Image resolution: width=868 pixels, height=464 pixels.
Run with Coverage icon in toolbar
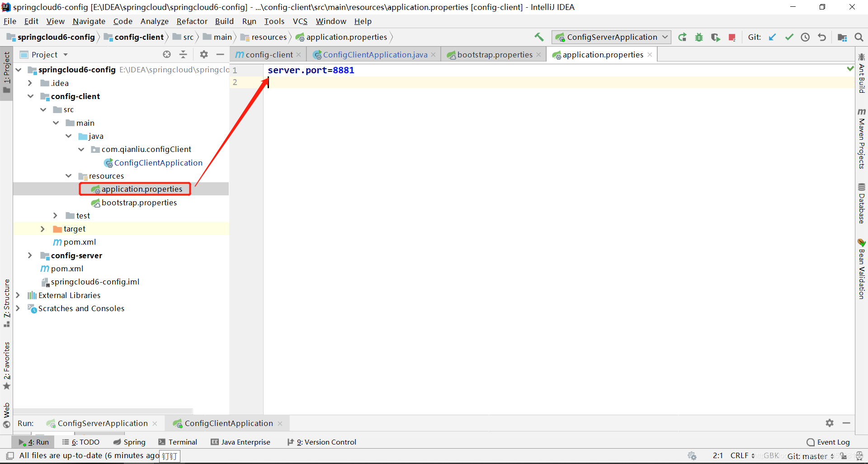click(715, 37)
